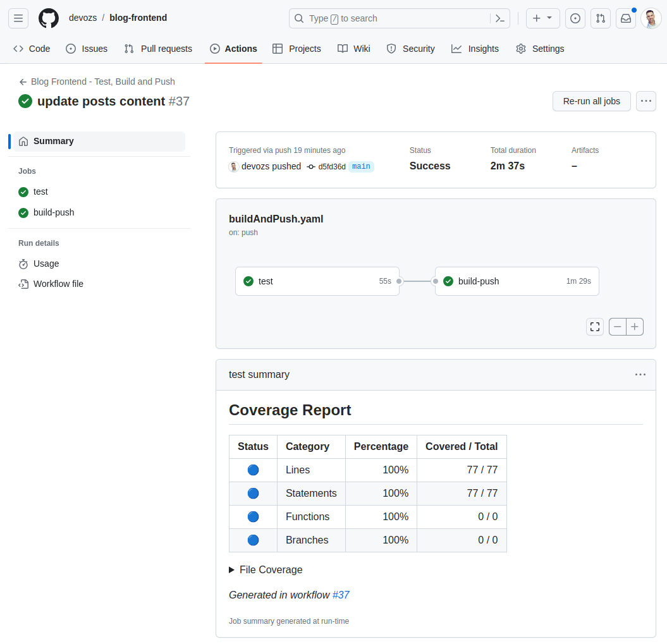Open the build-push job node in graph
667x644 pixels.
(517, 281)
